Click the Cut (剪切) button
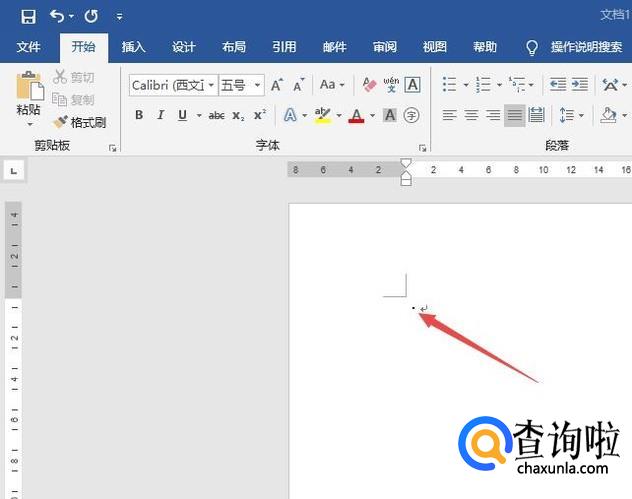This screenshot has height=499, width=632. (x=73, y=77)
